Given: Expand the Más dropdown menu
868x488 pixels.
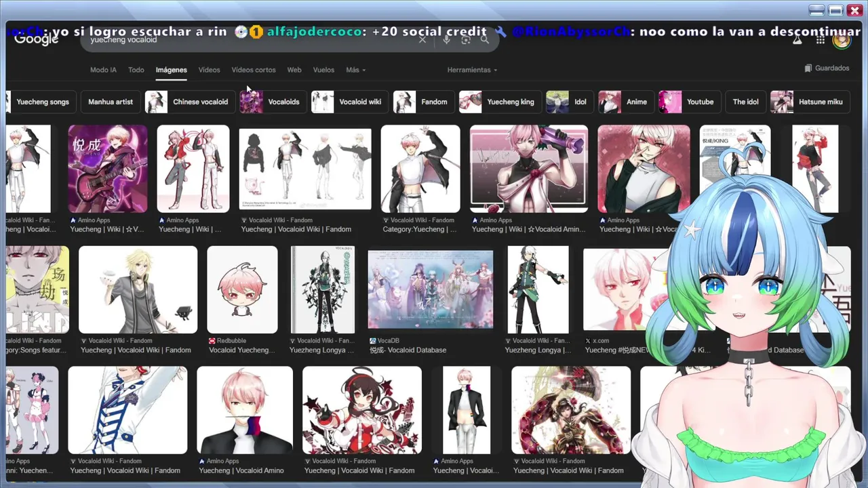Looking at the screenshot, I should (355, 70).
